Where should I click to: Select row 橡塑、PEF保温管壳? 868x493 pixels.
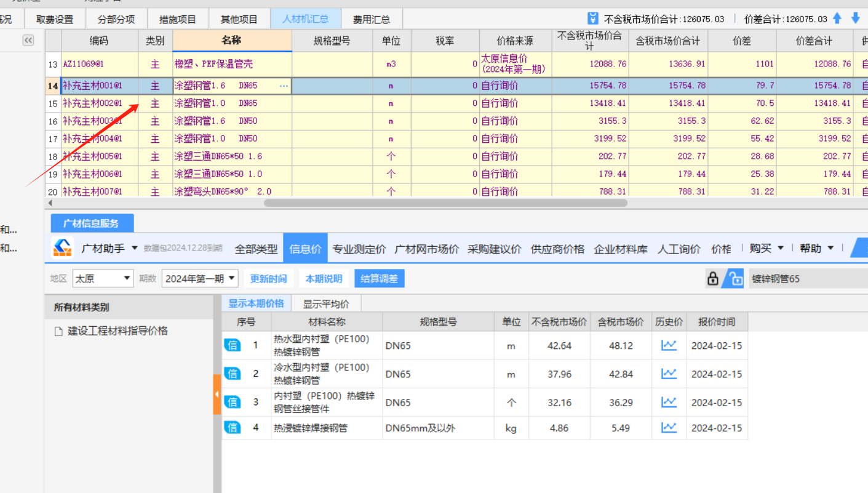click(x=457, y=64)
